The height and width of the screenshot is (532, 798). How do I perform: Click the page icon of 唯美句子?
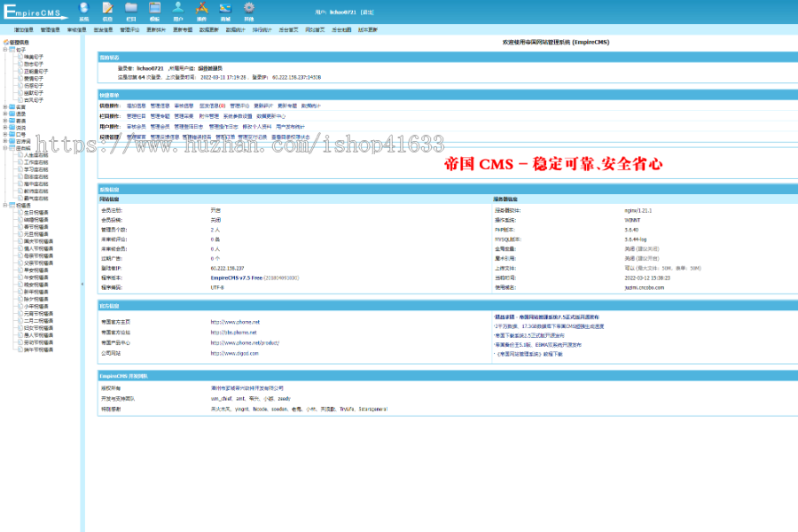20,57
